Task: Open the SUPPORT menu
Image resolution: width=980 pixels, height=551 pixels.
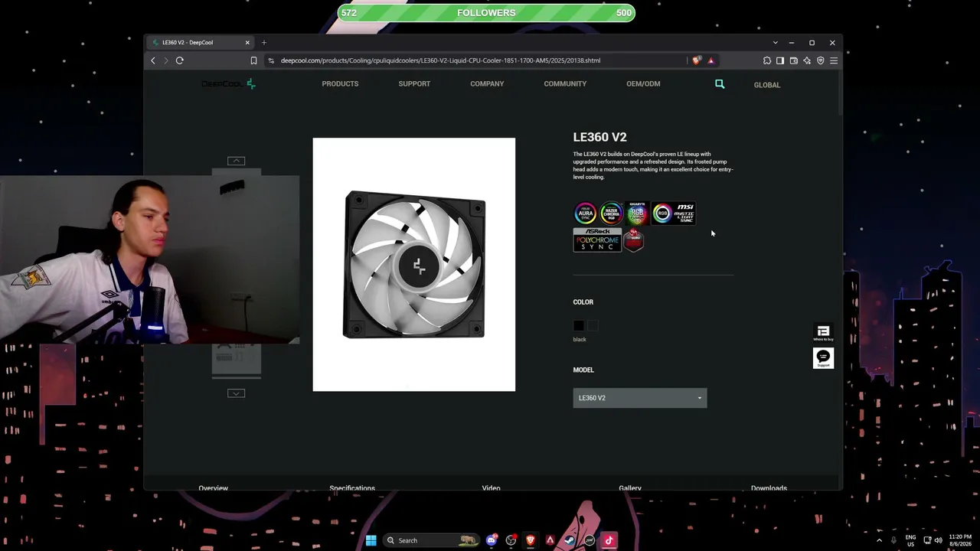Action: point(414,84)
